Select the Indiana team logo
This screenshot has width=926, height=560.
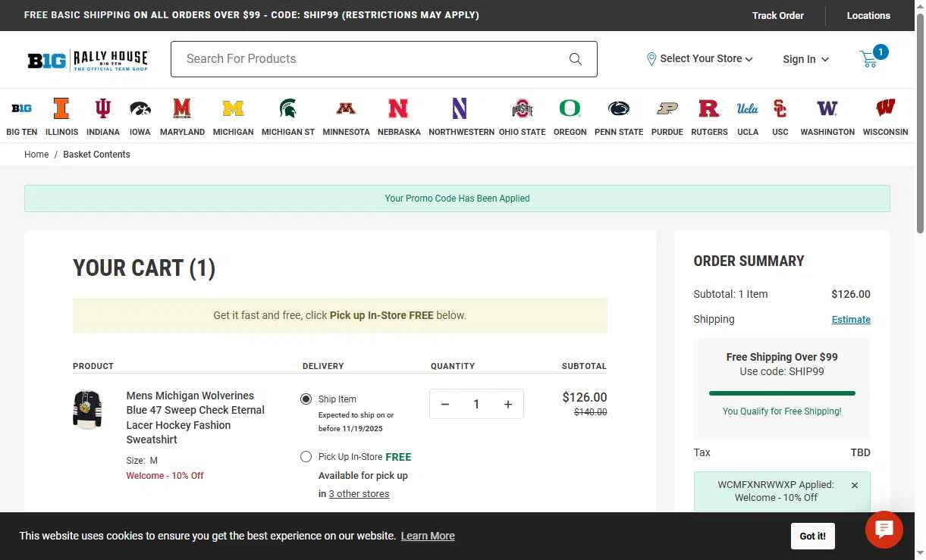tap(103, 108)
